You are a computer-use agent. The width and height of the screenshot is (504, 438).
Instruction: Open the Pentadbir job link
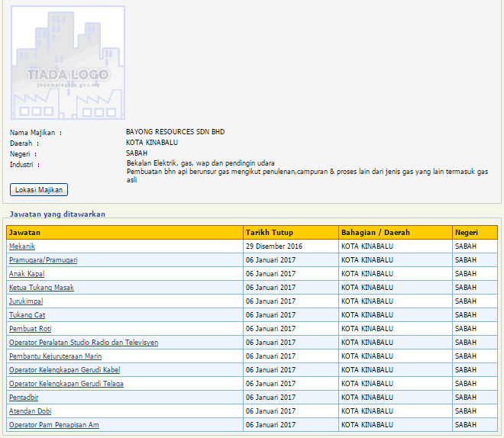click(x=24, y=398)
